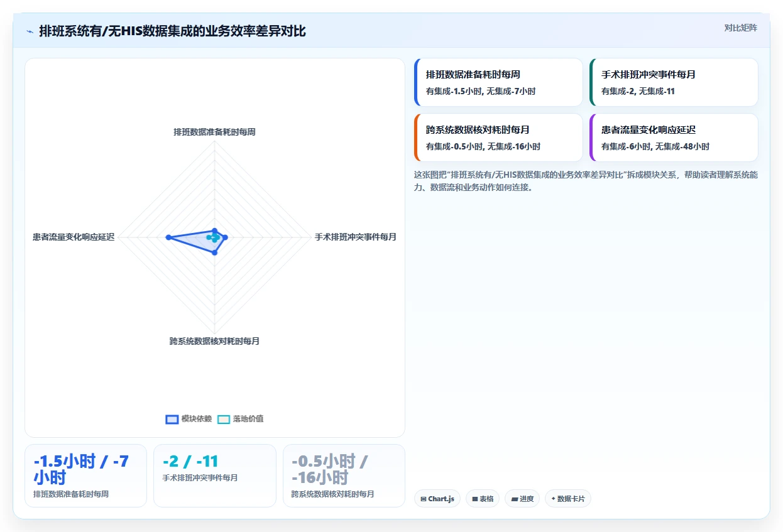Viewport: 783px width, 532px height.
Task: Select the 手术排班冲突事件每月 card
Action: (674, 82)
